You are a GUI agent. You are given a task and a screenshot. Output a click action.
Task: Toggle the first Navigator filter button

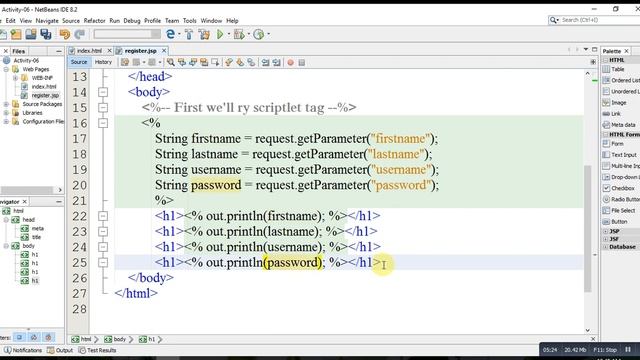pyautogui.click(x=19, y=338)
